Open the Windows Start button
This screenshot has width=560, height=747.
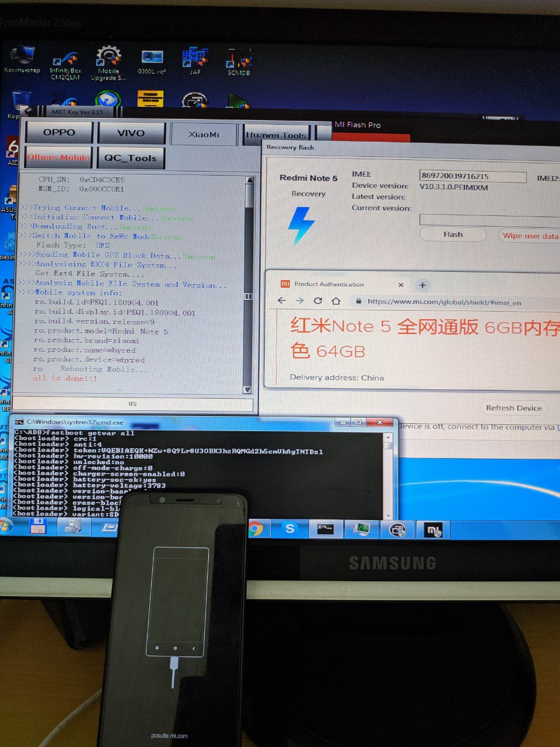(5, 526)
